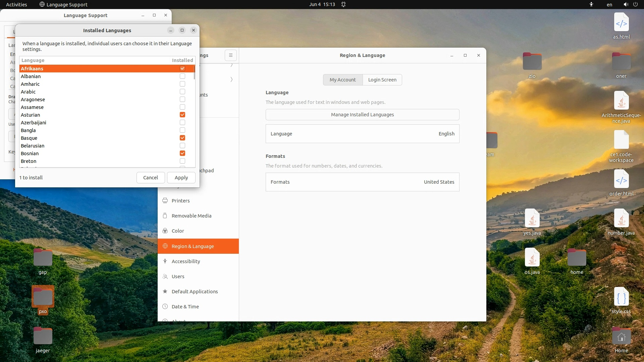644x362 pixels.
Task: Check the Albanian language checkbox
Action: pos(182,76)
